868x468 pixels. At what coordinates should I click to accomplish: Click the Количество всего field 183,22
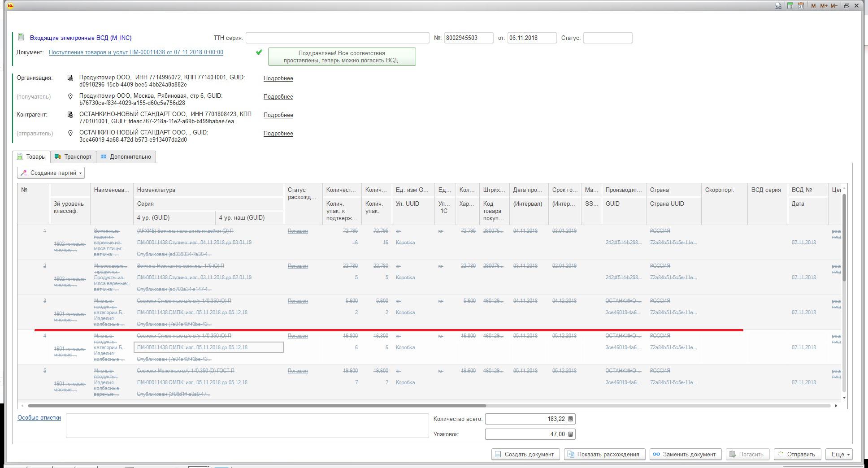pos(525,419)
